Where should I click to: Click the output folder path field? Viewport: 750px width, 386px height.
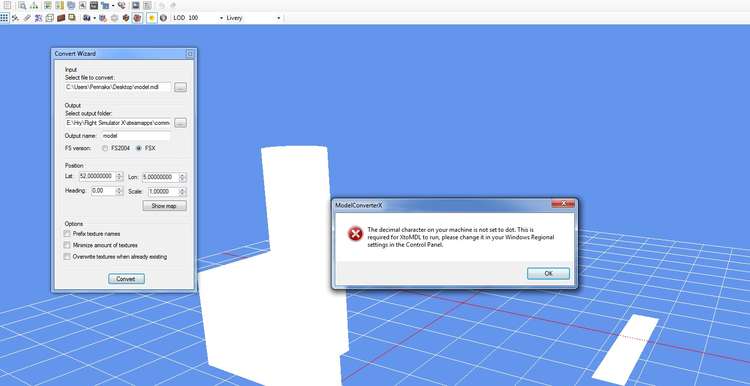(x=118, y=123)
